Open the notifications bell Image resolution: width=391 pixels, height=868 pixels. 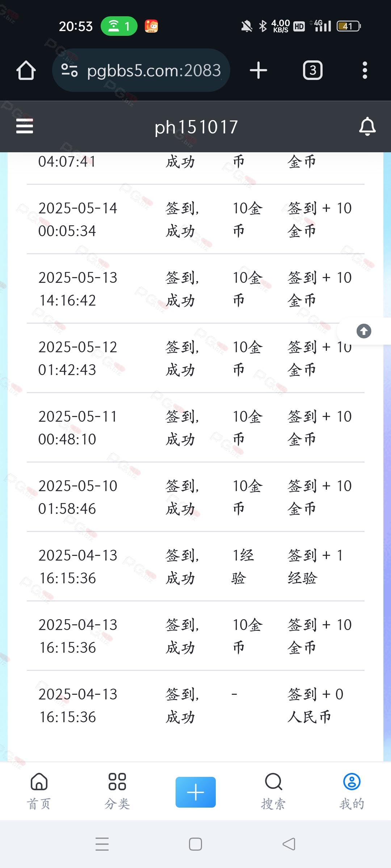point(367,126)
